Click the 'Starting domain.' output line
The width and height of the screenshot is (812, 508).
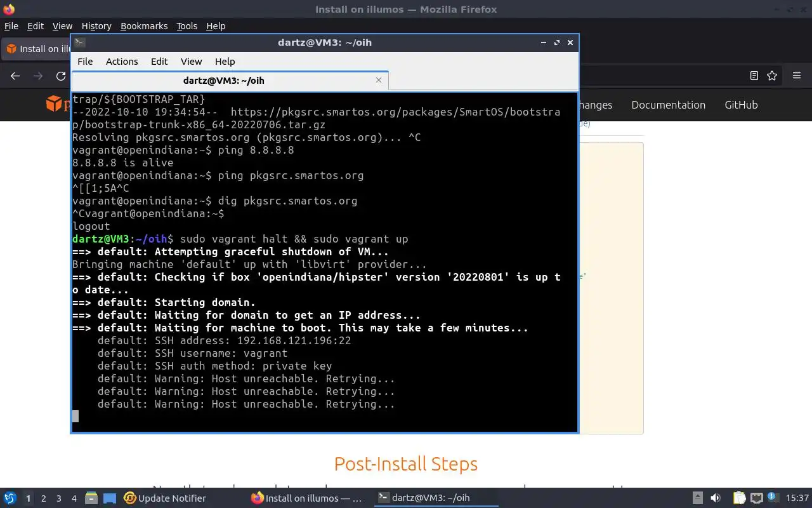click(x=164, y=302)
